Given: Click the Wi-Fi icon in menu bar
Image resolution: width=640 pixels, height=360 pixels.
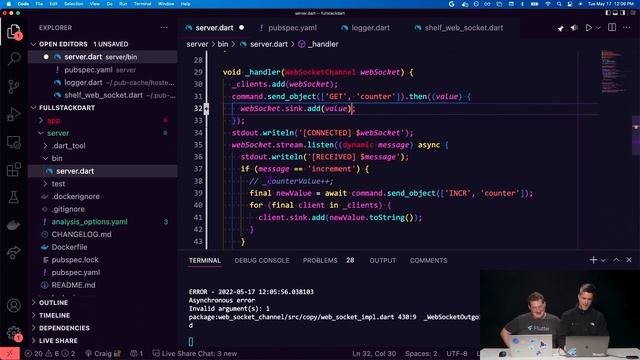Looking at the screenshot, I should (x=547, y=4).
